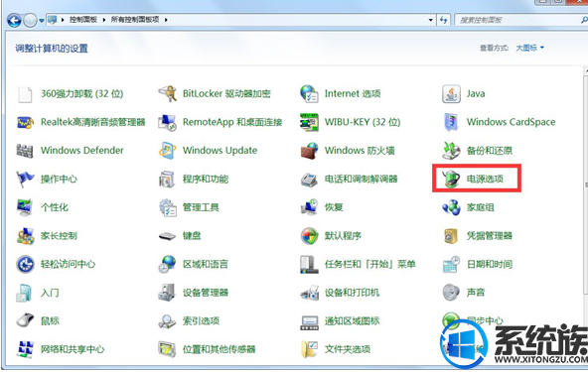Image resolution: width=588 pixels, height=372 pixels.
Task: Click the 所有控制面板项 breadcrumb segment
Action: point(135,20)
